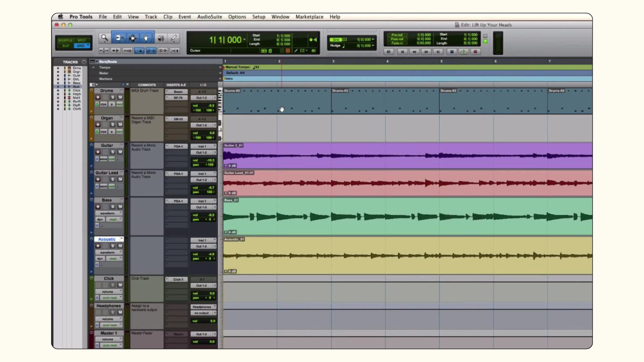Click the first zoom preset arrows button
This screenshot has height=362, width=644.
pyautogui.click(x=104, y=50)
